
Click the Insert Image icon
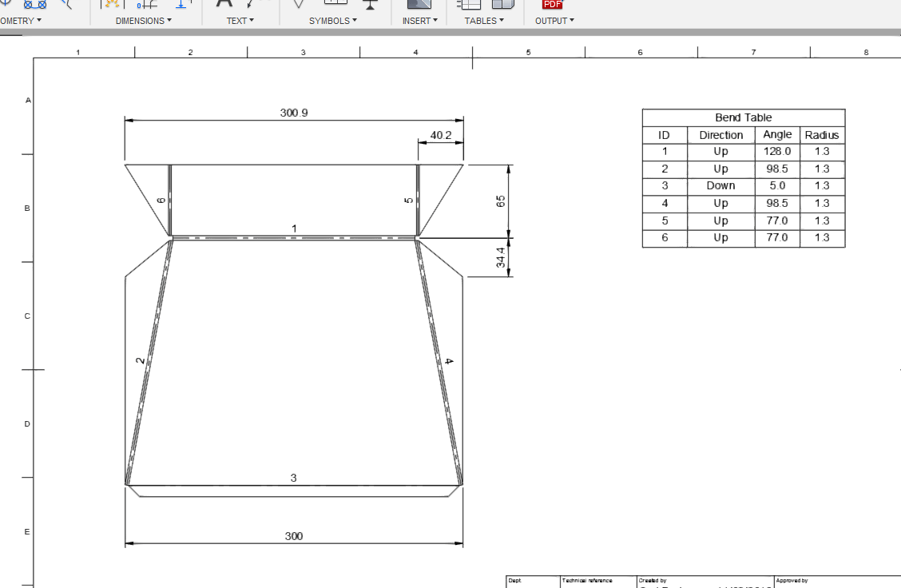click(x=418, y=5)
